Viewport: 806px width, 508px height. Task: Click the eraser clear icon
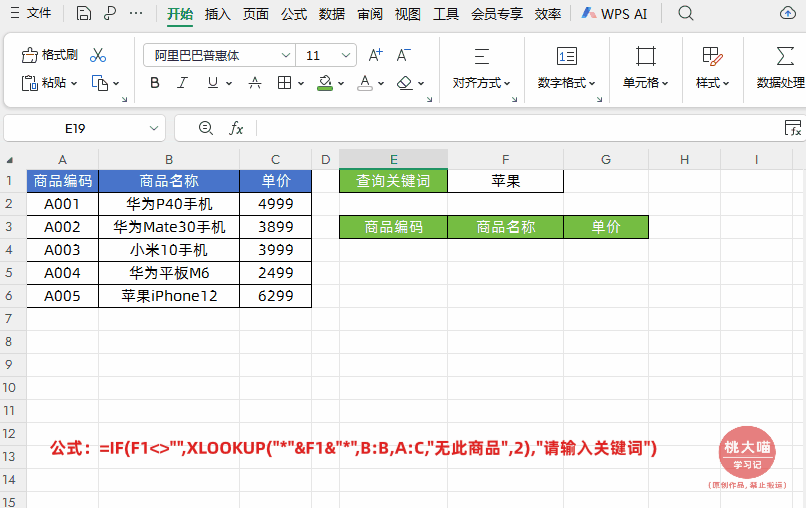pos(405,83)
